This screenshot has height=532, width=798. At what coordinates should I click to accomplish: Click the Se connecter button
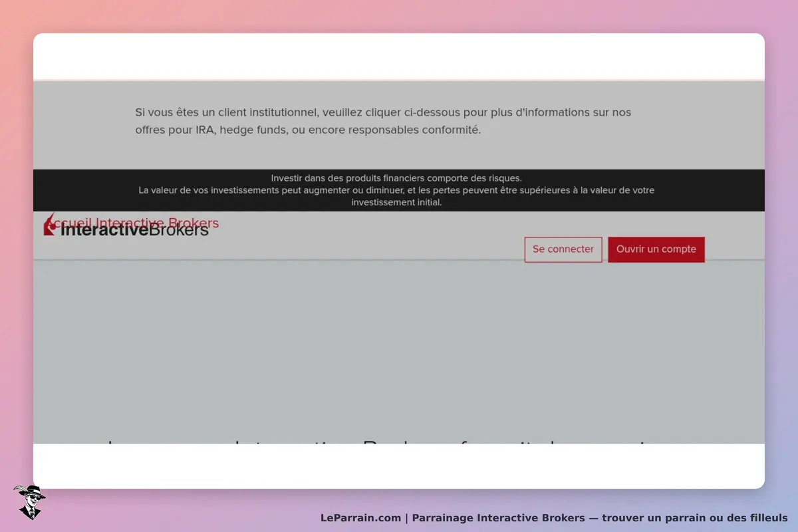[563, 249]
